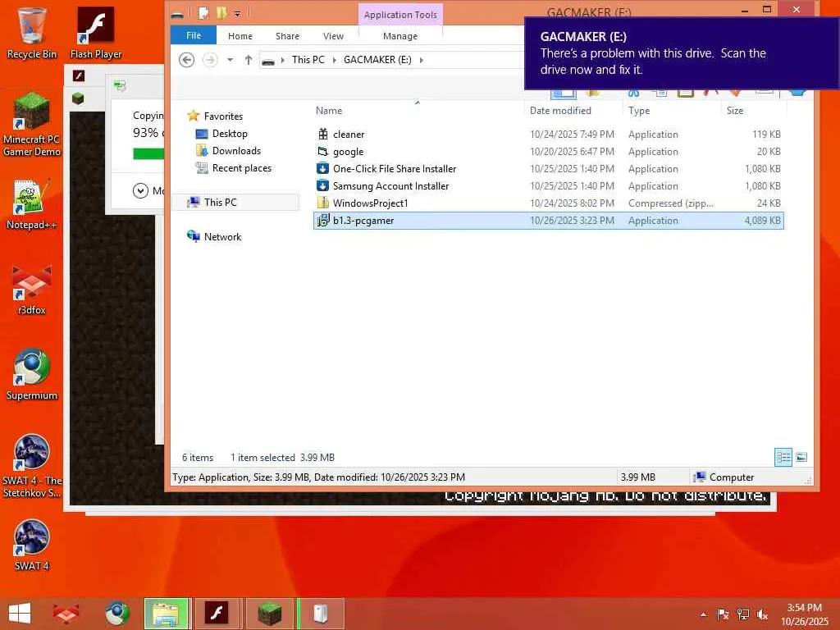The image size is (840, 630).
Task: Click GACMAKER (E:) in address breadcrumb
Action: click(377, 59)
